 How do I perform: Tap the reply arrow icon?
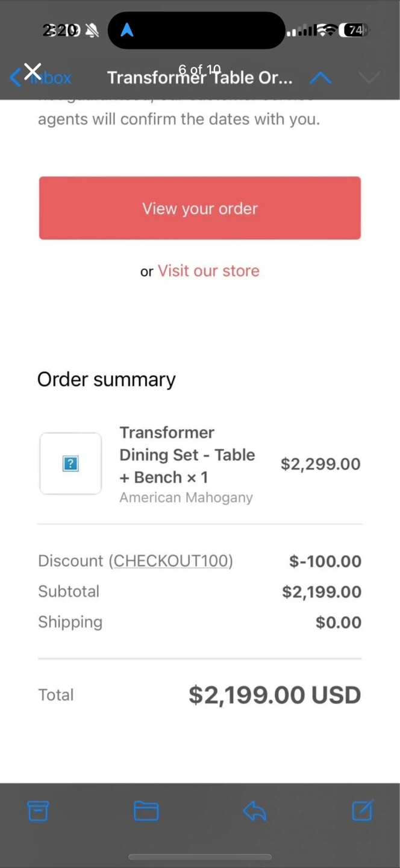(x=254, y=811)
